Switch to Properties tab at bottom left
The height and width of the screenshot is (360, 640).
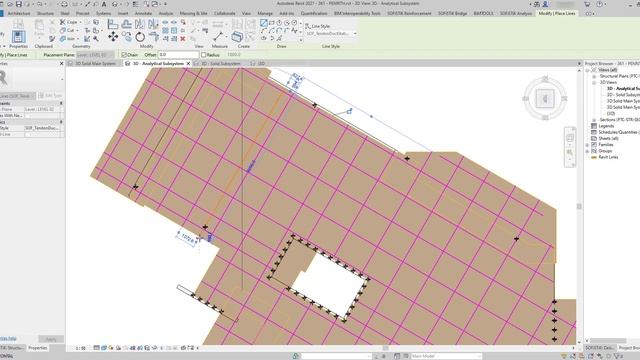click(x=38, y=348)
